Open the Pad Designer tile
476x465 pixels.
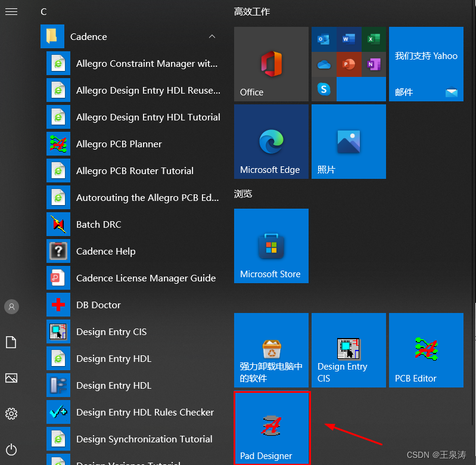pyautogui.click(x=271, y=427)
